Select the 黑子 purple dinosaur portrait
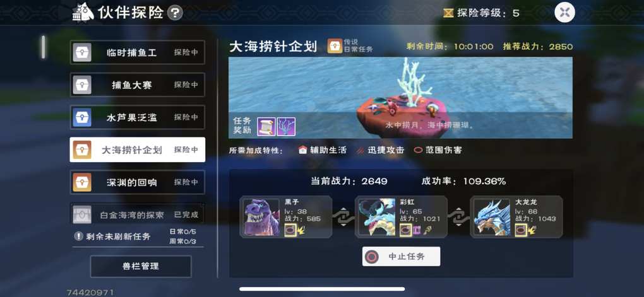 (261, 217)
